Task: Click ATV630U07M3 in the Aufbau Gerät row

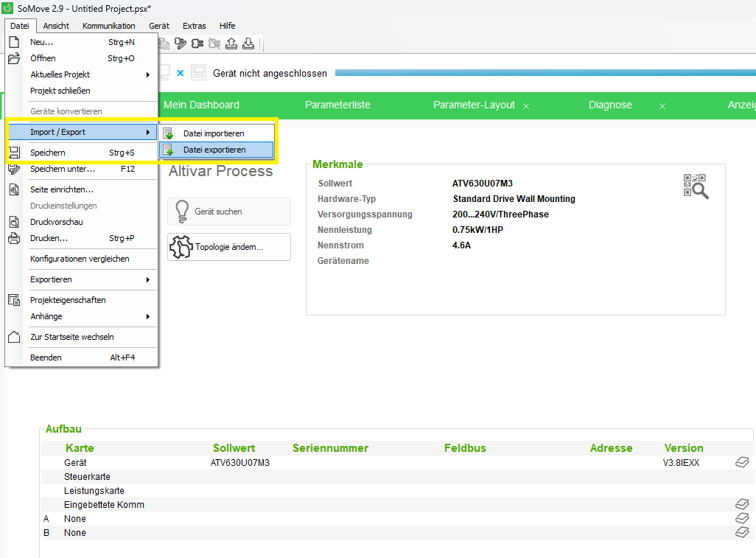Action: pyautogui.click(x=240, y=462)
